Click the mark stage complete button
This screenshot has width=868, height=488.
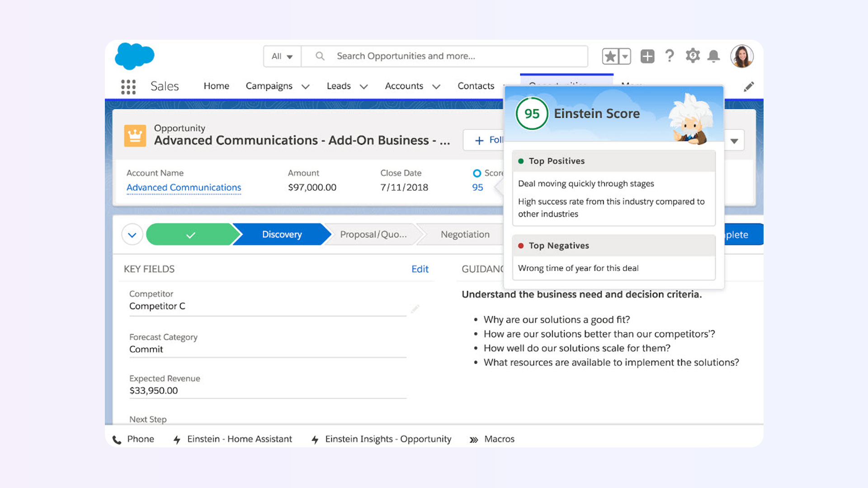(x=744, y=235)
